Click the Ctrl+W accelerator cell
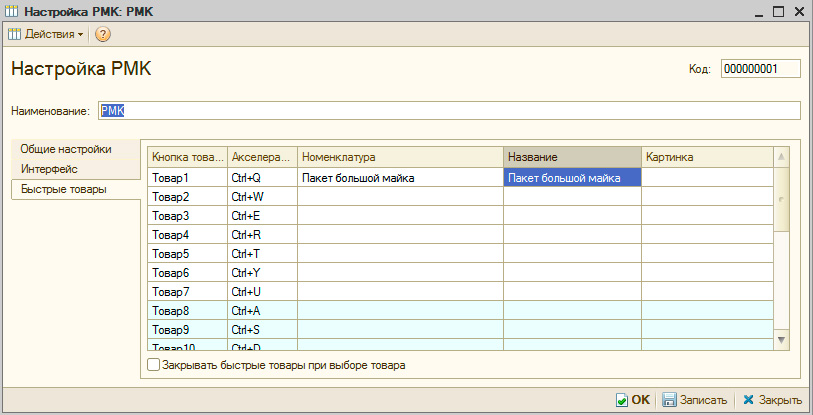 click(262, 197)
